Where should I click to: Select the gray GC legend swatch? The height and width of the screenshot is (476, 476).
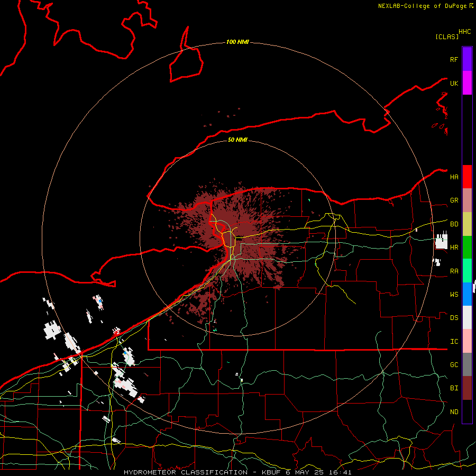[467, 364]
